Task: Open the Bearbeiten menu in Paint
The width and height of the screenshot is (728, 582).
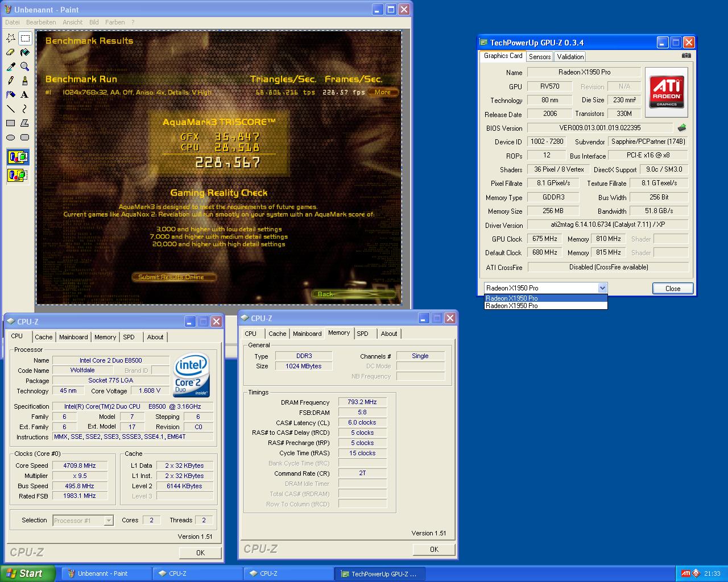Action: coord(41,22)
